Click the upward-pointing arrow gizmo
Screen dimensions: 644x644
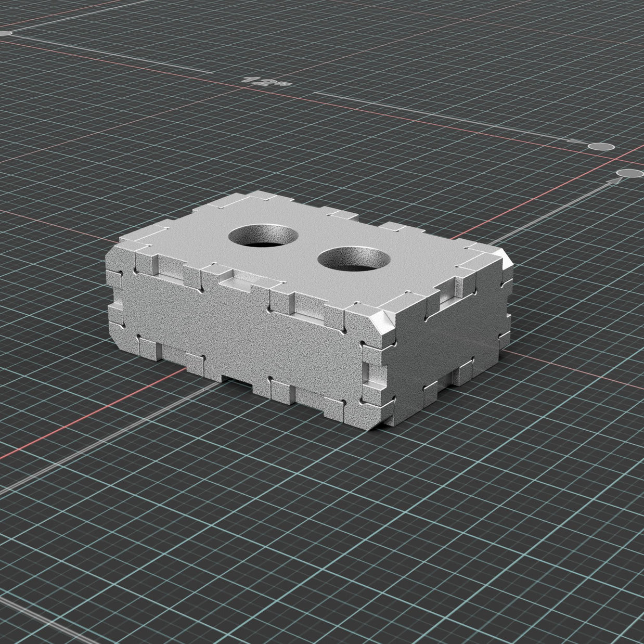(x=614, y=180)
